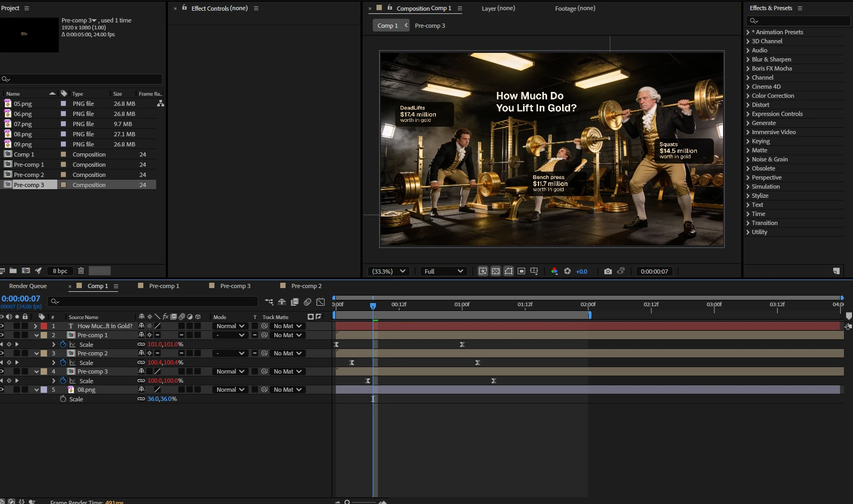Switch to the Pre-comp 2 timeline tab

[x=306, y=286]
